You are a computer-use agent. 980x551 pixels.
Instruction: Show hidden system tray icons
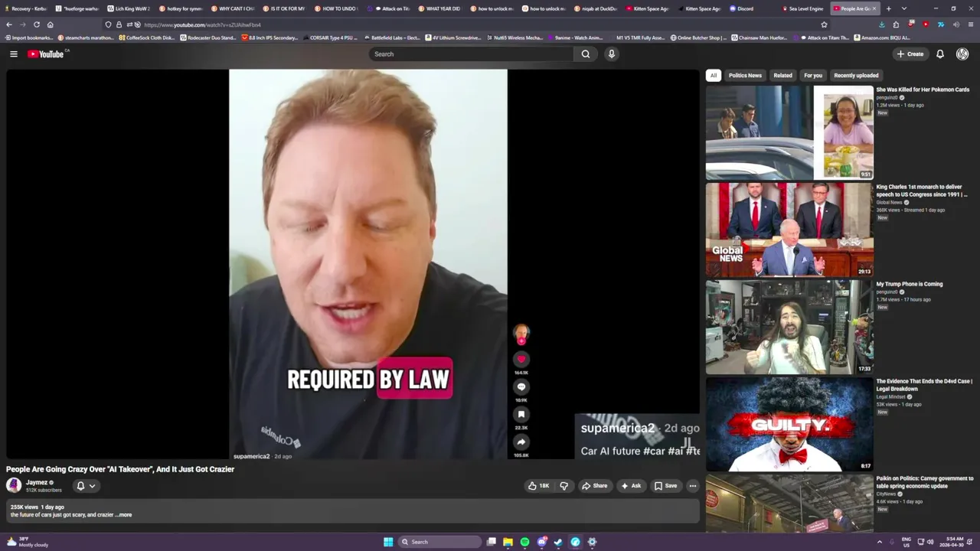coord(879,542)
